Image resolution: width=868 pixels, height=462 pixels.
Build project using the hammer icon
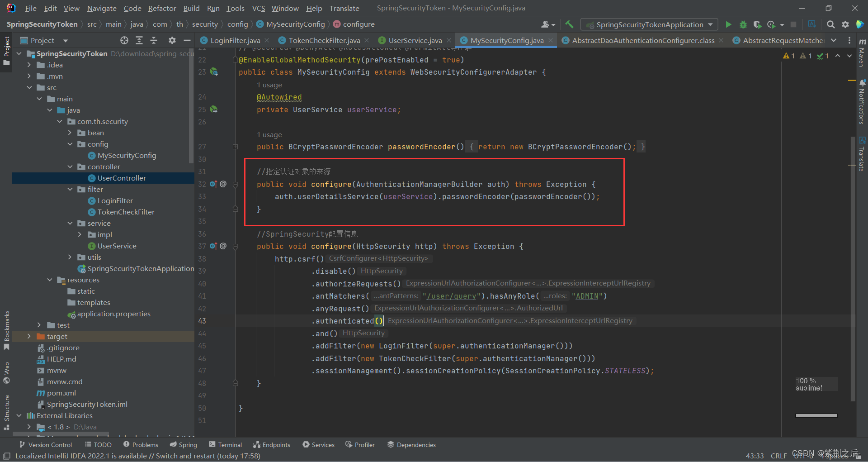[x=569, y=24]
